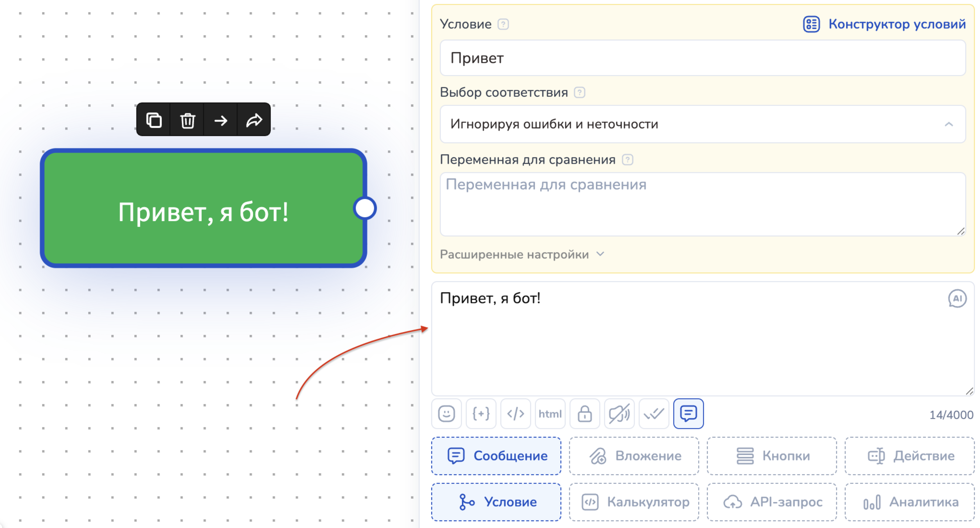
Task: Select the Кнопки tab
Action: point(772,455)
